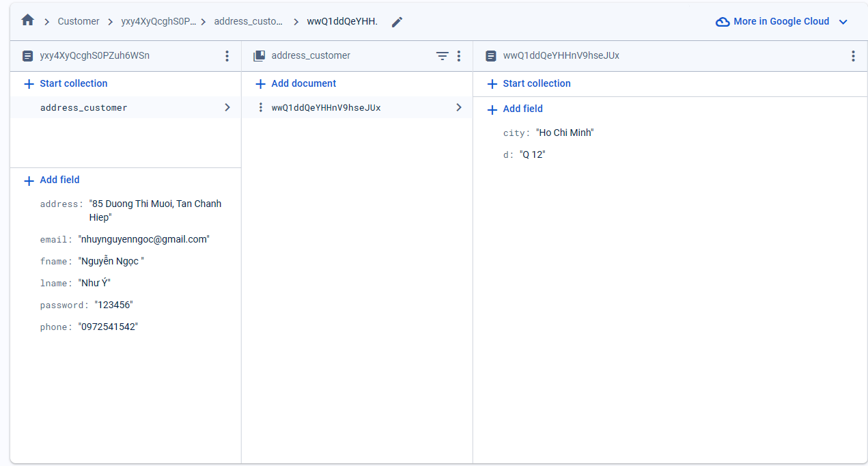Click the pencil edit path icon
This screenshot has height=466, width=868.
397,22
